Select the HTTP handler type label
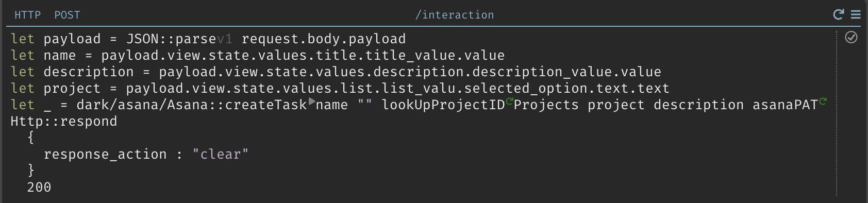Viewport: 868px width, 203px height. (27, 15)
